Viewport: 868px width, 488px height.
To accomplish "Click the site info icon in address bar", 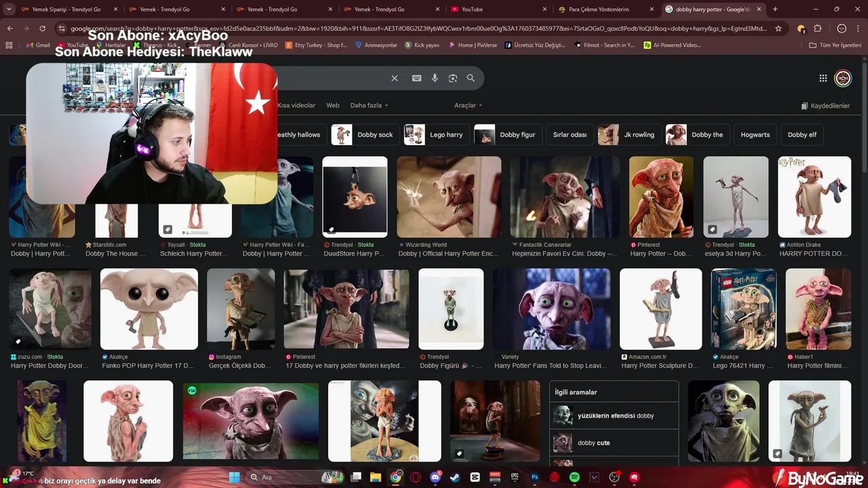I will tap(62, 28).
